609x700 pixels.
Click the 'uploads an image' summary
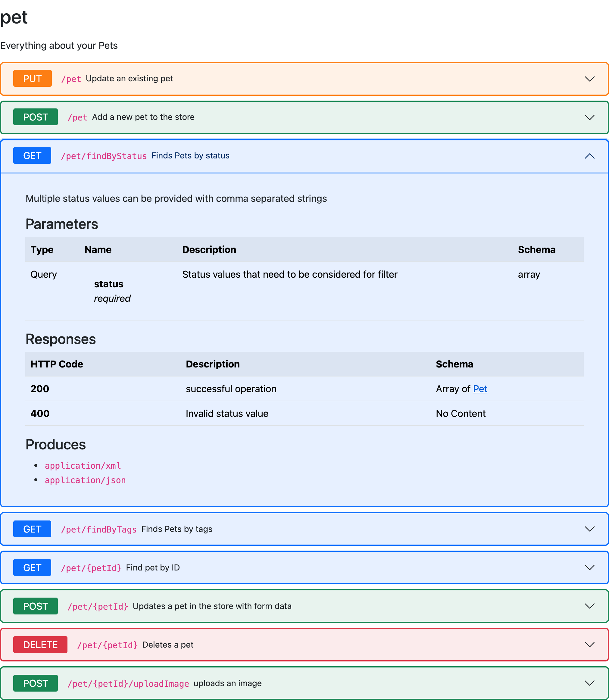[x=227, y=683]
